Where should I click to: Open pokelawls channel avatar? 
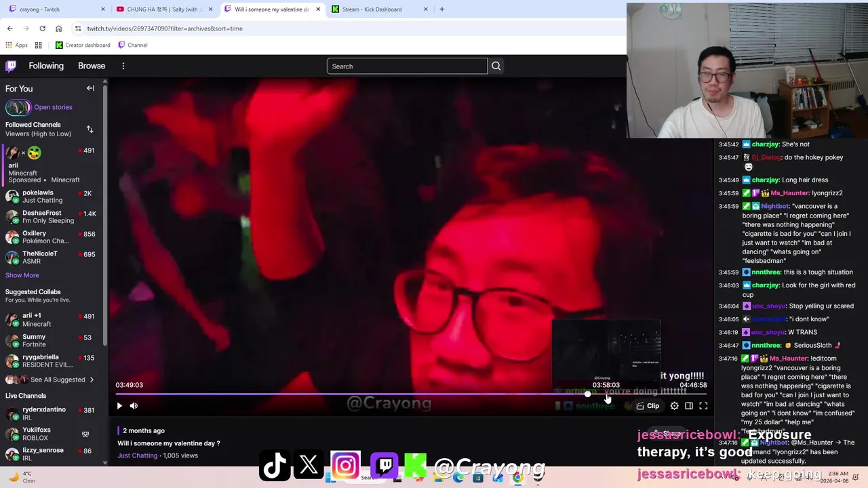[x=12, y=197]
